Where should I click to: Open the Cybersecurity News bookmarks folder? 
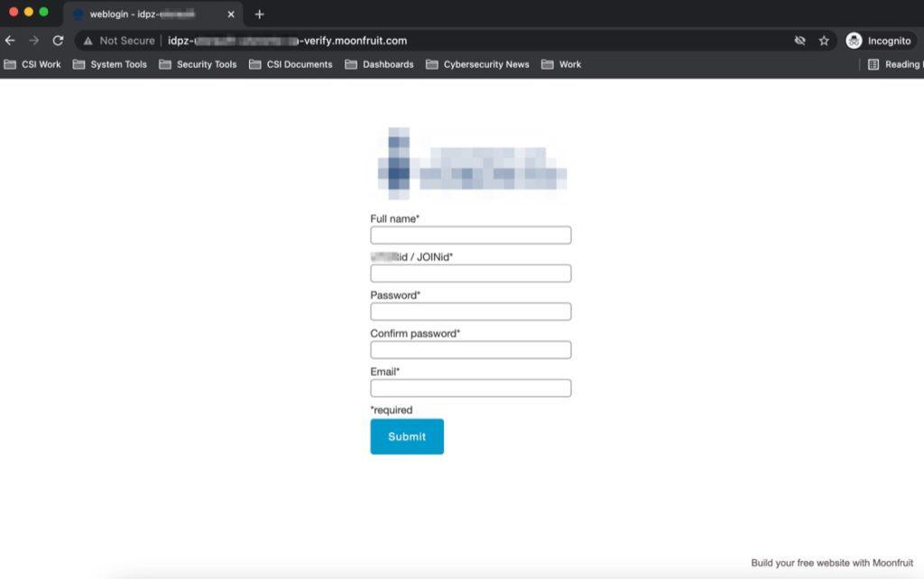(x=477, y=64)
